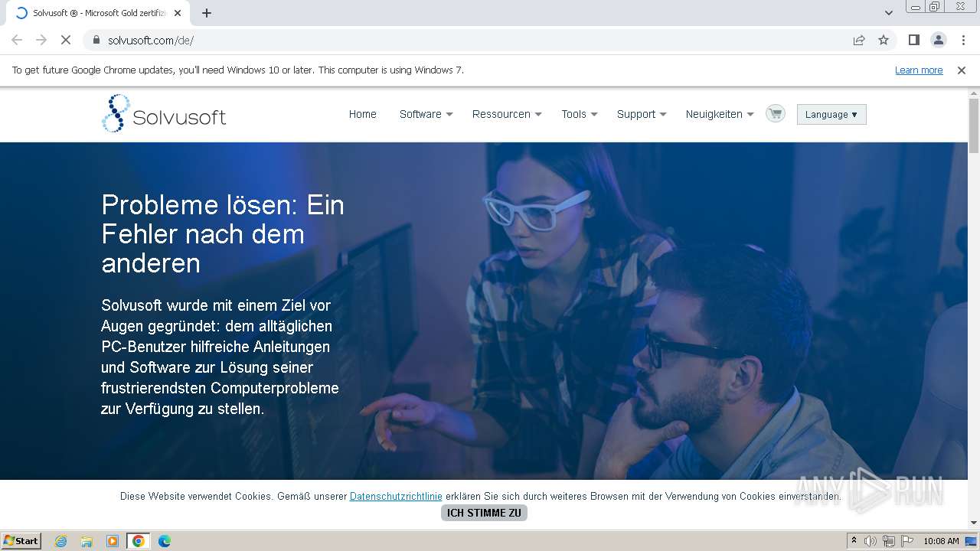The image size is (980, 551).
Task: Switch to Chrome taskbar icon
Action: 139,541
